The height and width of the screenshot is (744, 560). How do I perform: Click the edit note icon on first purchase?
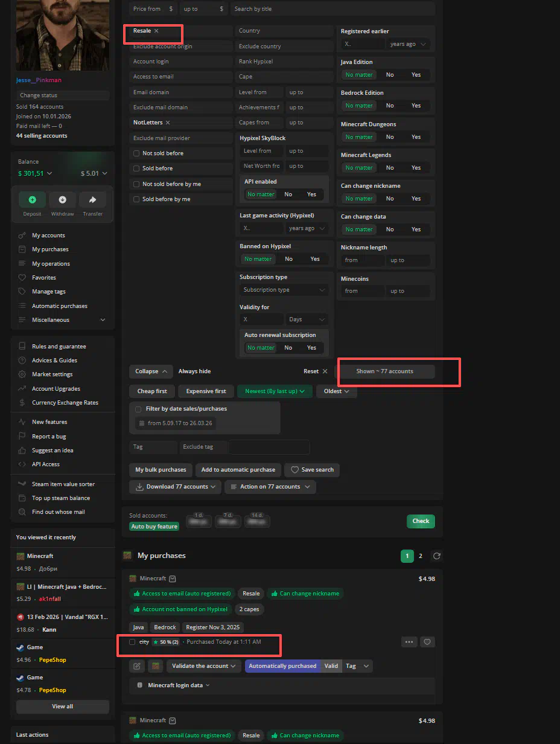pos(137,666)
